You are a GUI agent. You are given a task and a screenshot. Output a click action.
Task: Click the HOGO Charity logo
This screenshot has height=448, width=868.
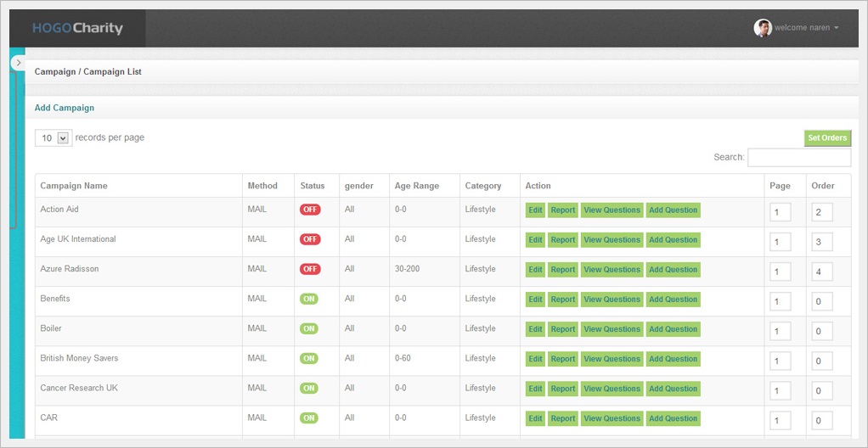pos(77,28)
